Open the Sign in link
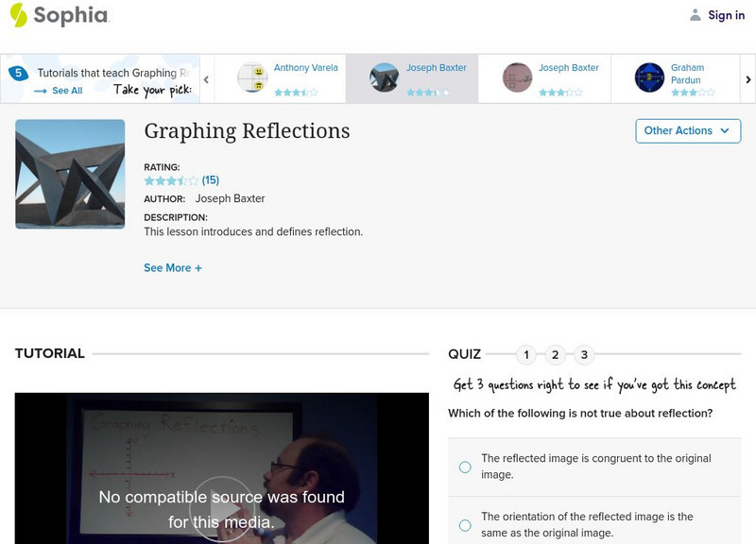 (726, 15)
